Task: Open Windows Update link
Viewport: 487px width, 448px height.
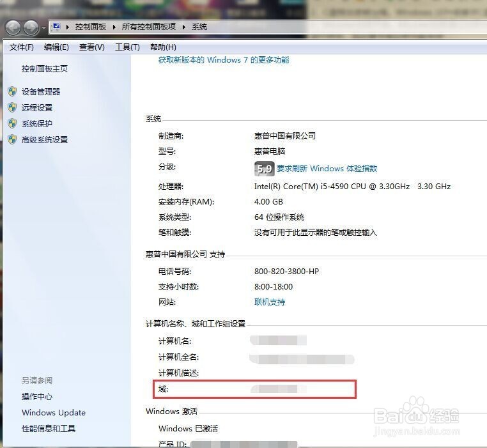Action: point(54,413)
